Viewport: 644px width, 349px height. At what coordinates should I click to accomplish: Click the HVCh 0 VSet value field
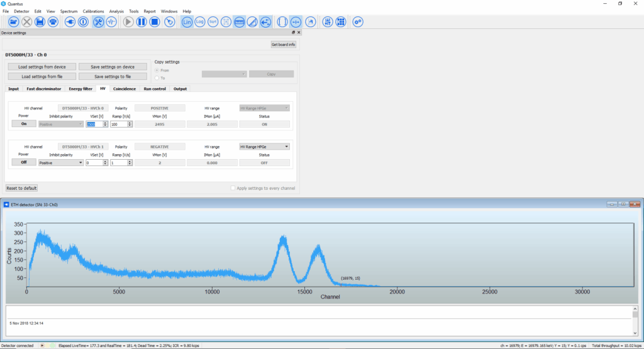coord(94,124)
